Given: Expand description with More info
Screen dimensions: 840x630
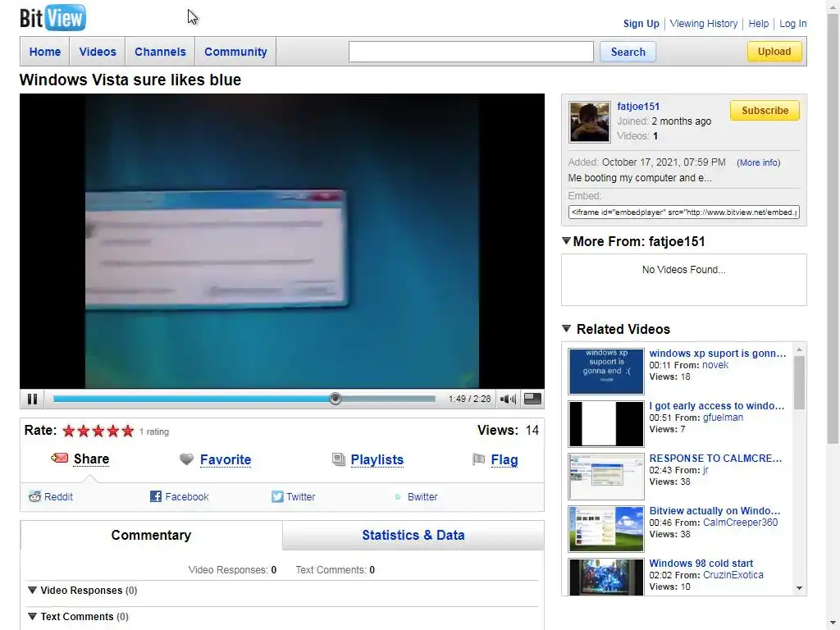Looking at the screenshot, I should pos(758,162).
